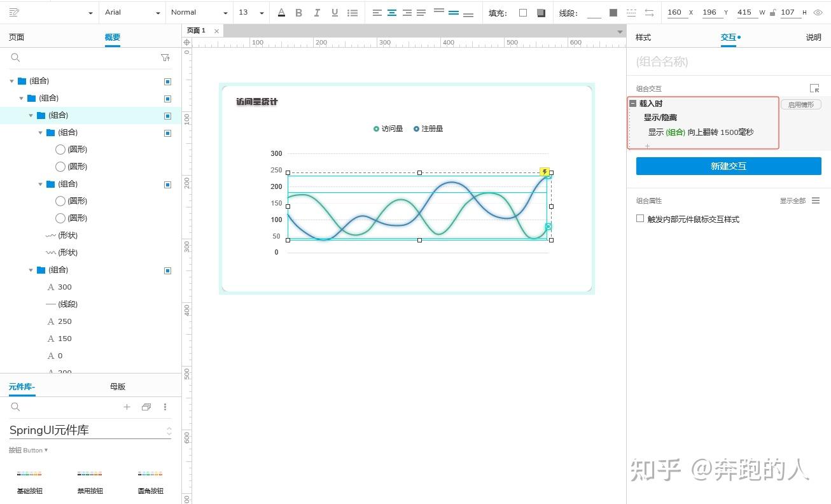The width and height of the screenshot is (831, 504).
Task: Add a new widget library via plus icon
Action: (x=127, y=407)
